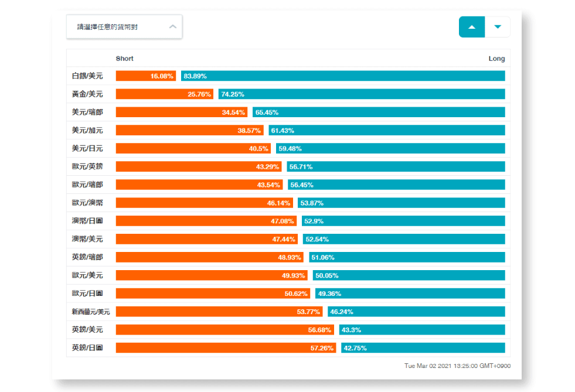
Task: Open the currency pair selection dropdown
Action: coord(124,27)
